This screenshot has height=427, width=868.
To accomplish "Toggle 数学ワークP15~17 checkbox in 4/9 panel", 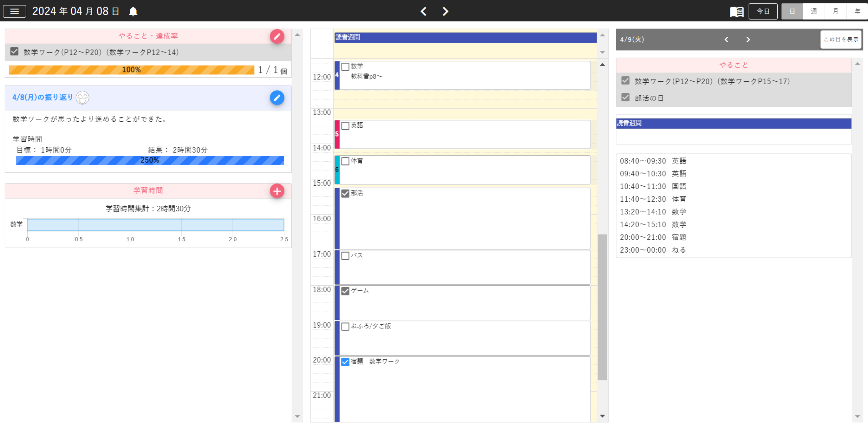I will tap(625, 81).
